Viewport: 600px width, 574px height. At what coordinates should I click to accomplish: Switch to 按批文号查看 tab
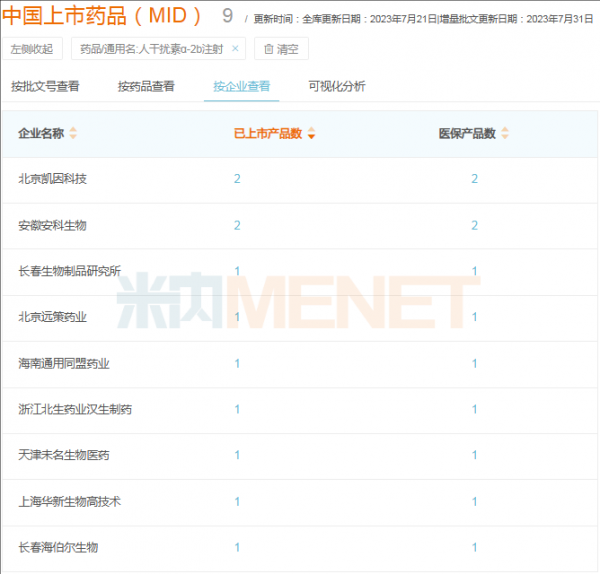pos(45,86)
